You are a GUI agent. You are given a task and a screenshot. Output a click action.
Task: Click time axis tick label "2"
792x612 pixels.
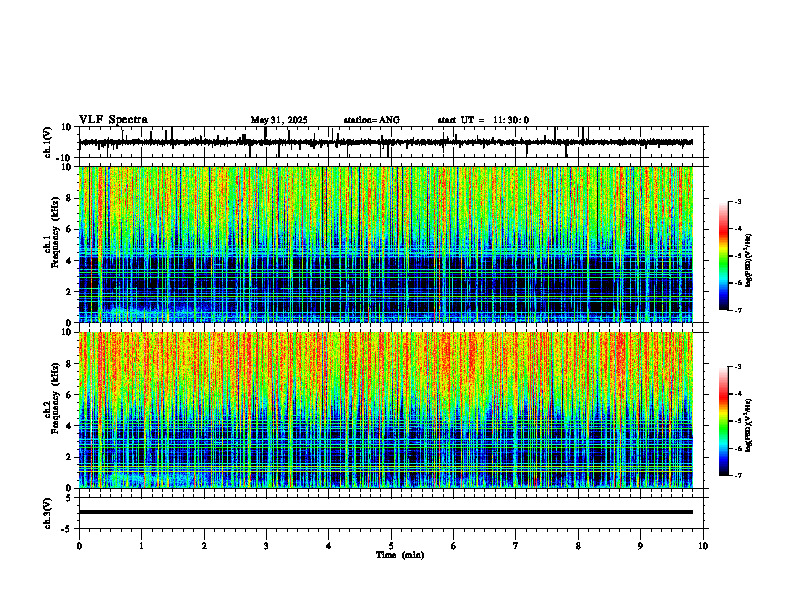click(x=204, y=546)
